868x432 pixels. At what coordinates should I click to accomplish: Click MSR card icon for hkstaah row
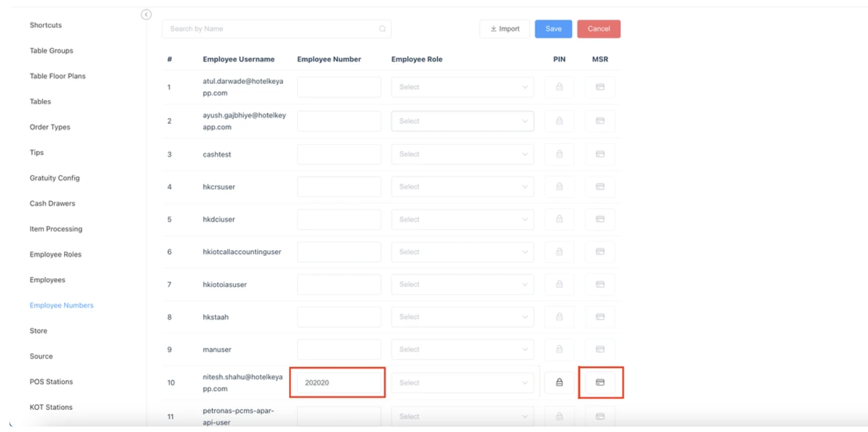pyautogui.click(x=600, y=317)
